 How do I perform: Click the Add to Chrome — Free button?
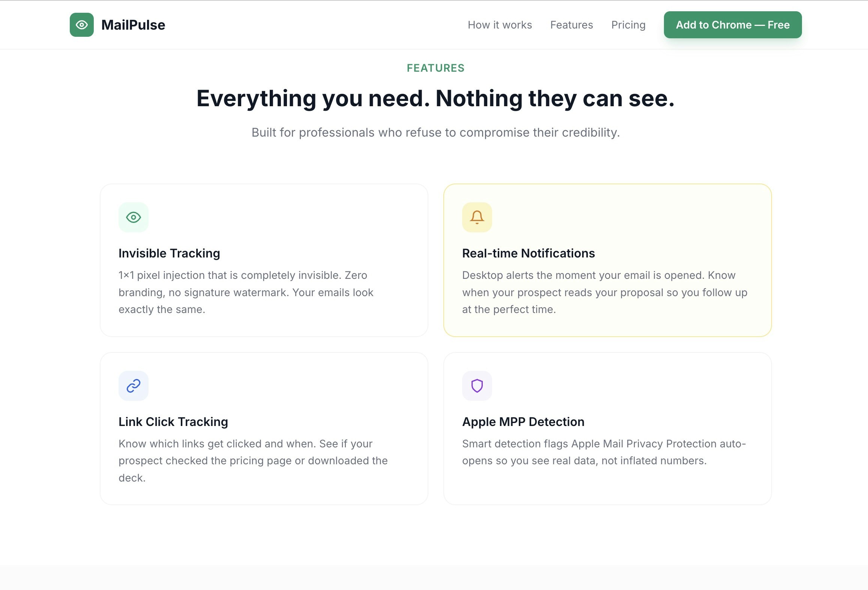click(732, 25)
